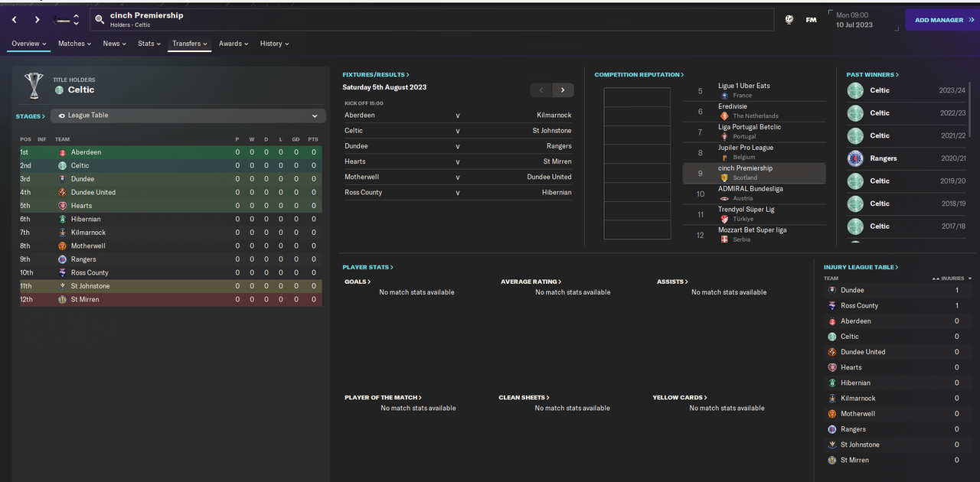
Task: Open the News dropdown menu
Action: [116, 44]
